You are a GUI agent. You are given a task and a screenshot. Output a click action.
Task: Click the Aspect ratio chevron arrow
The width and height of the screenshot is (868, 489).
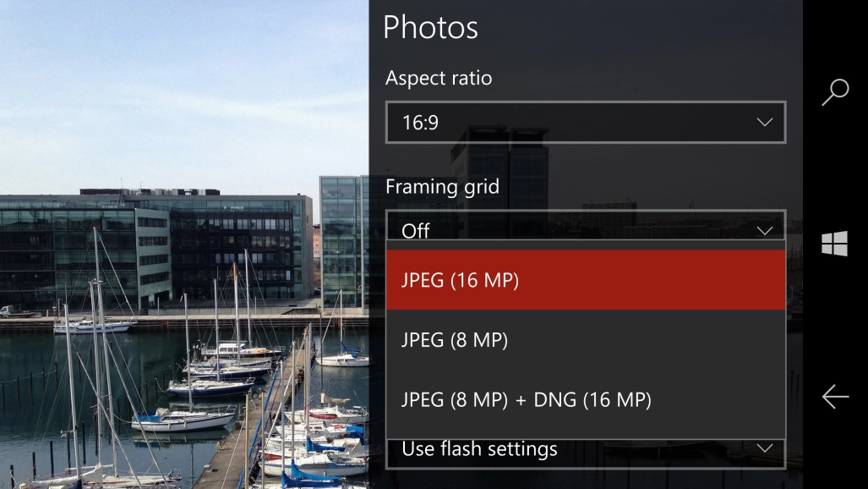click(765, 122)
